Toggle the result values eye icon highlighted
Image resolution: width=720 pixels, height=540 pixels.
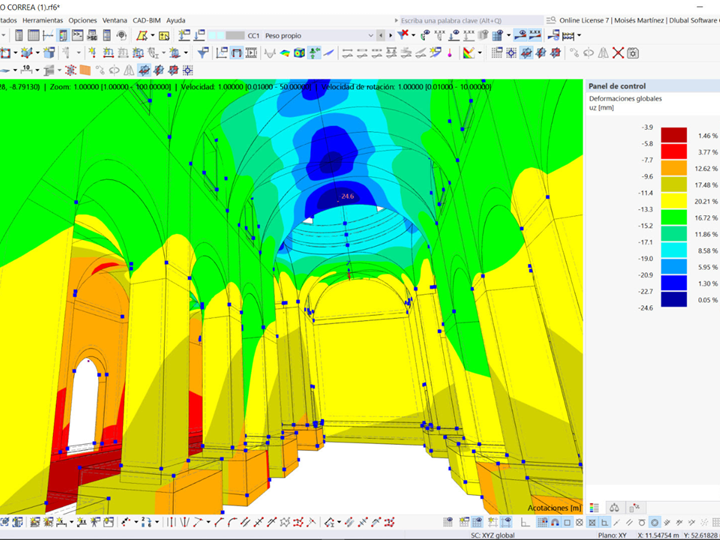[x=520, y=35]
